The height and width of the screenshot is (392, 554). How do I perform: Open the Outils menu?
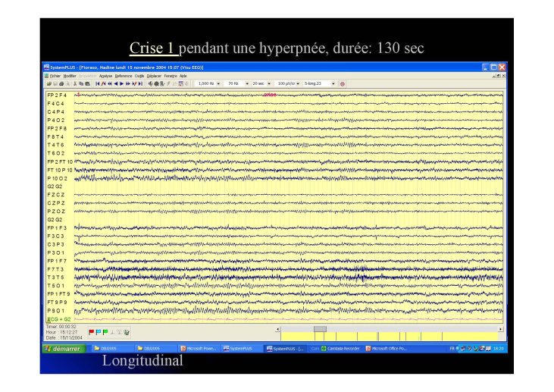(139, 76)
